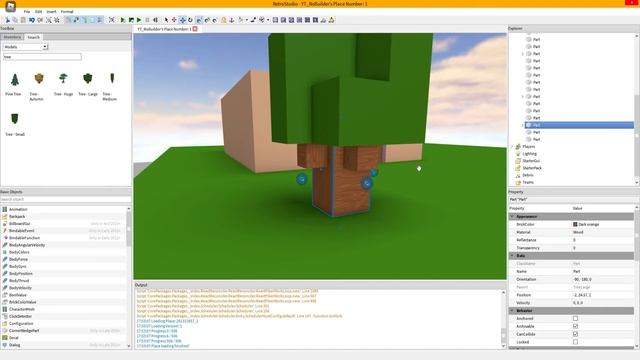This screenshot has height=360, width=640.
Task: Select Debris in the Explorer
Action: (x=528, y=175)
